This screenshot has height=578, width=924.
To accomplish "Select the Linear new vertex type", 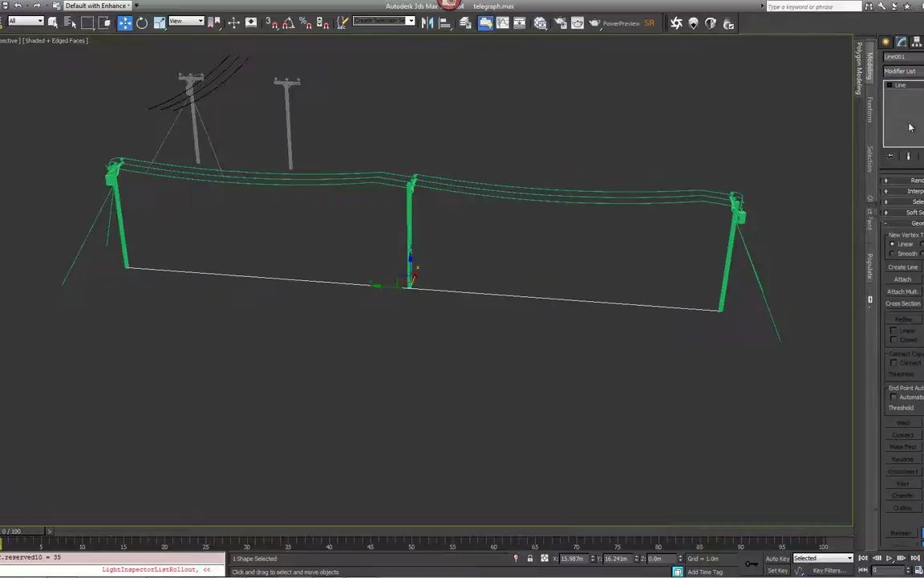I will pyautogui.click(x=892, y=244).
